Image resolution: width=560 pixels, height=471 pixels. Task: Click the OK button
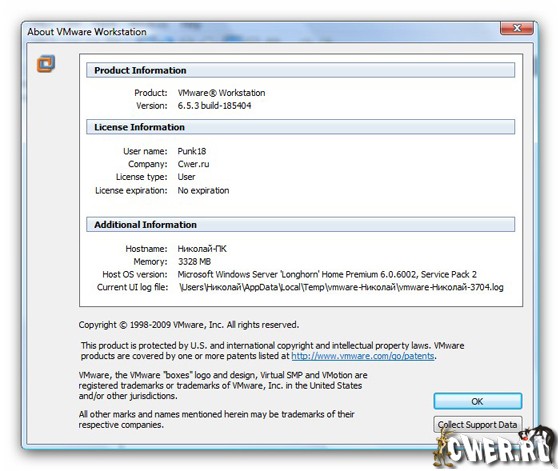coord(478,401)
